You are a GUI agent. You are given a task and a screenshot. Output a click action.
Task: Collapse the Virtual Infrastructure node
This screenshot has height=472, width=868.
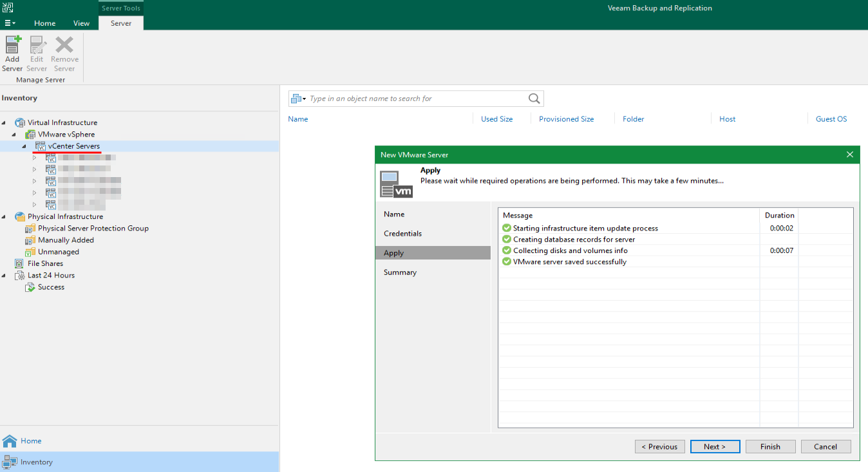5,122
